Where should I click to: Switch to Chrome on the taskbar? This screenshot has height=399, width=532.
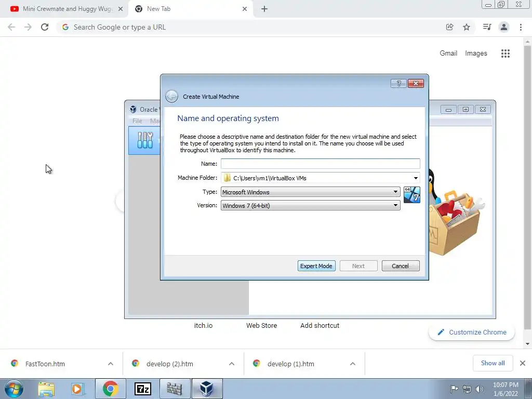110,389
